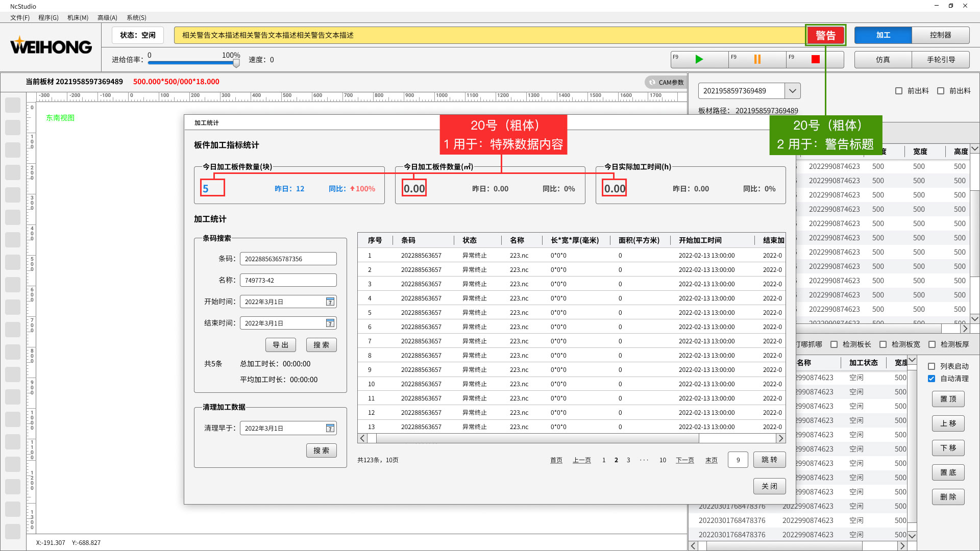Open calendar for 清理早于 date field
Screen dimensions: 980x551
pos(330,428)
